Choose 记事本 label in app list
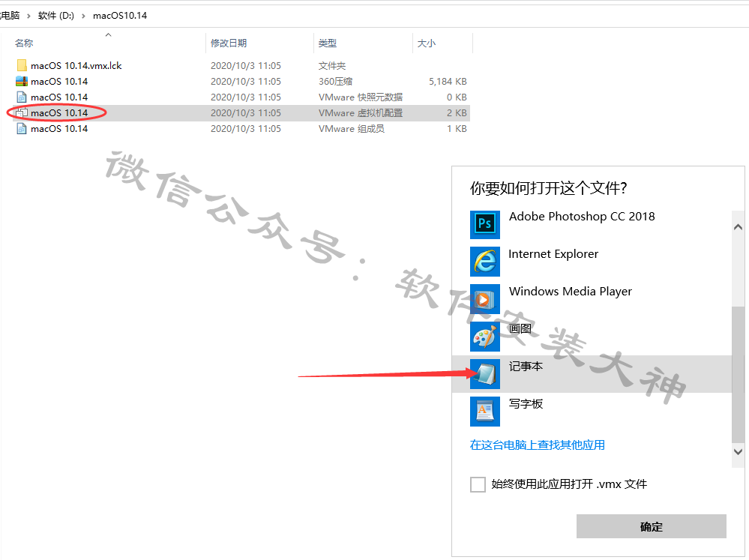The height and width of the screenshot is (560, 749). click(x=526, y=367)
